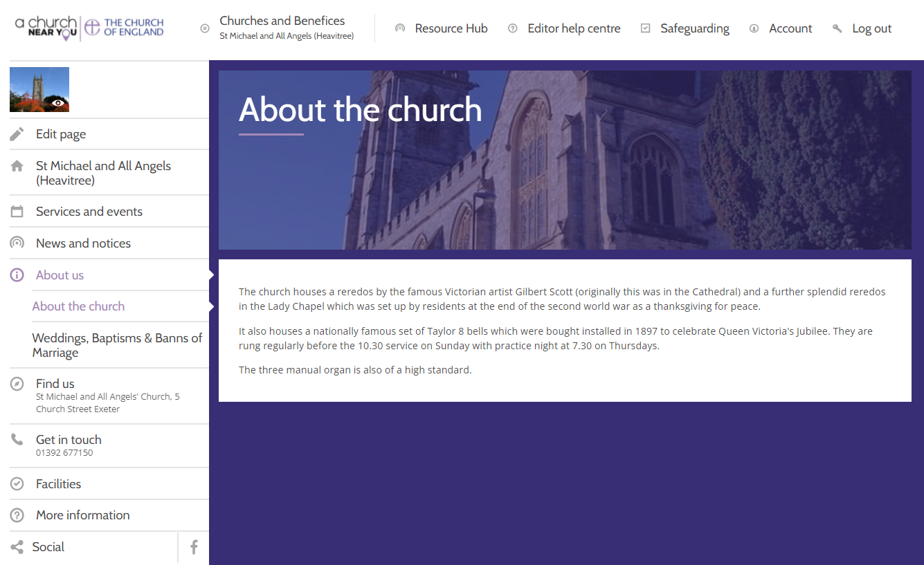Click the phone icon beside Get in touch
This screenshot has height=565, width=924.
tap(17, 439)
